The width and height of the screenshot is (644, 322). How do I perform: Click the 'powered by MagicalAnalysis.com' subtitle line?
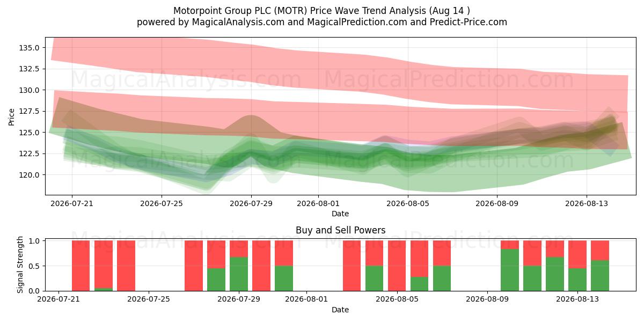pos(322,22)
